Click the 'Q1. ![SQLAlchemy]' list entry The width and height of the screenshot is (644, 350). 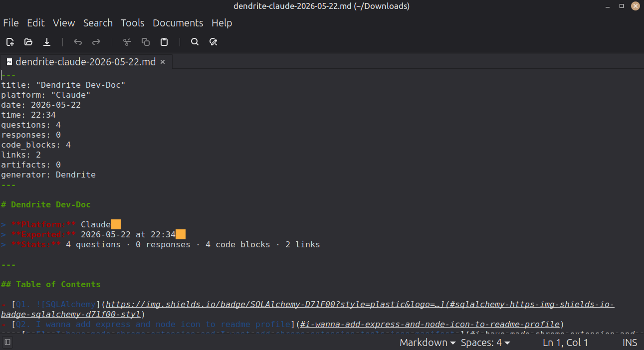pyautogui.click(x=307, y=309)
